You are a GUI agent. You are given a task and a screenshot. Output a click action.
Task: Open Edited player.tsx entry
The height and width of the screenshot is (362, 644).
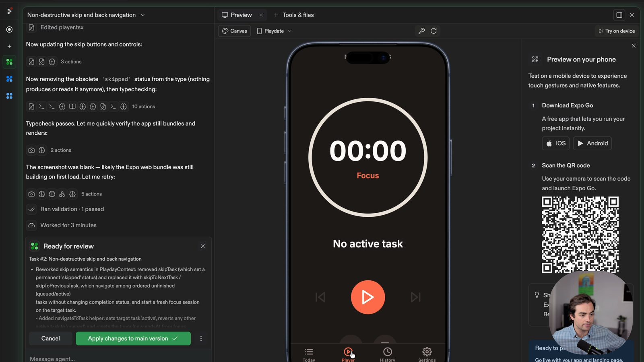(56, 27)
